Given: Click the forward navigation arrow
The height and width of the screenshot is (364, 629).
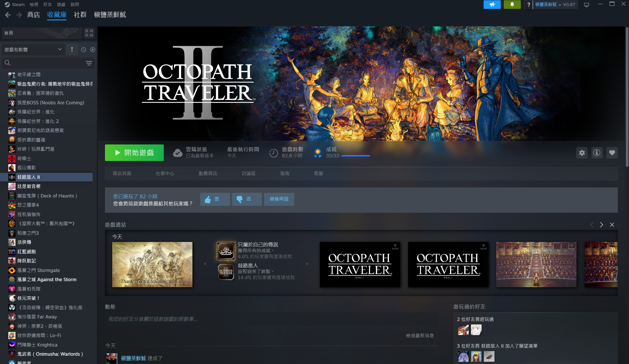Looking at the screenshot, I should [x=19, y=15].
